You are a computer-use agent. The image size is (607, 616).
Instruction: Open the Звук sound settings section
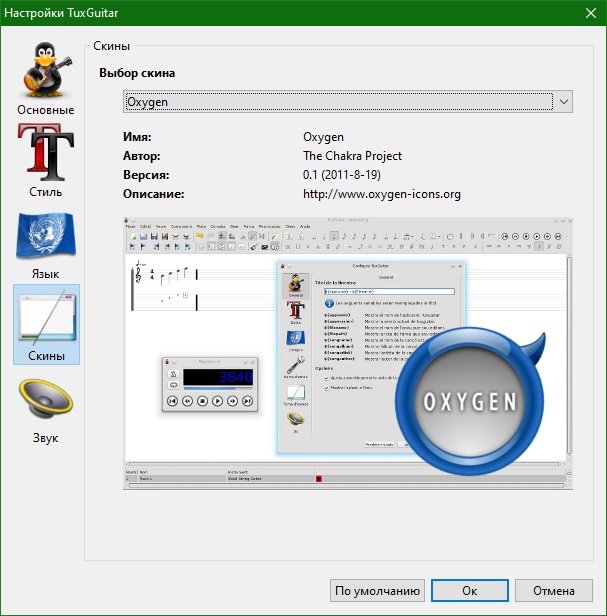[x=46, y=407]
